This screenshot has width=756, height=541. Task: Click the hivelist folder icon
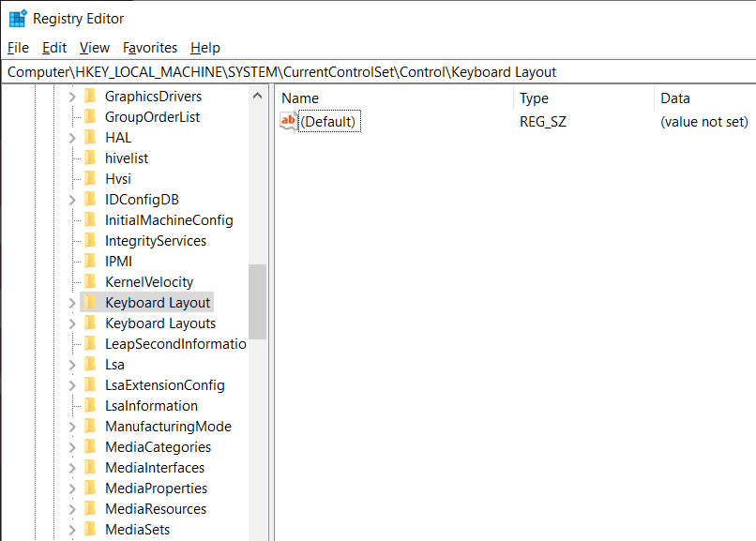[x=90, y=158]
